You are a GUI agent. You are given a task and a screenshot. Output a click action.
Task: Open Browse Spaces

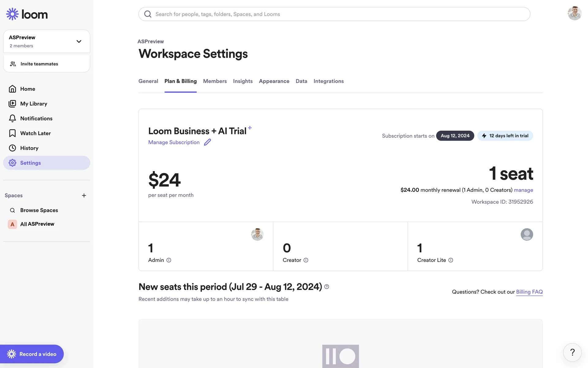(x=47, y=210)
